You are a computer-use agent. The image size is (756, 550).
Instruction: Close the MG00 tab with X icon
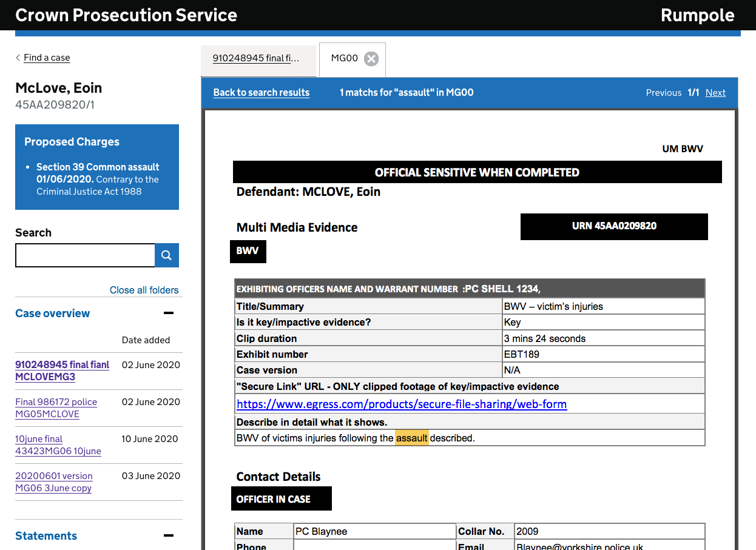click(371, 58)
